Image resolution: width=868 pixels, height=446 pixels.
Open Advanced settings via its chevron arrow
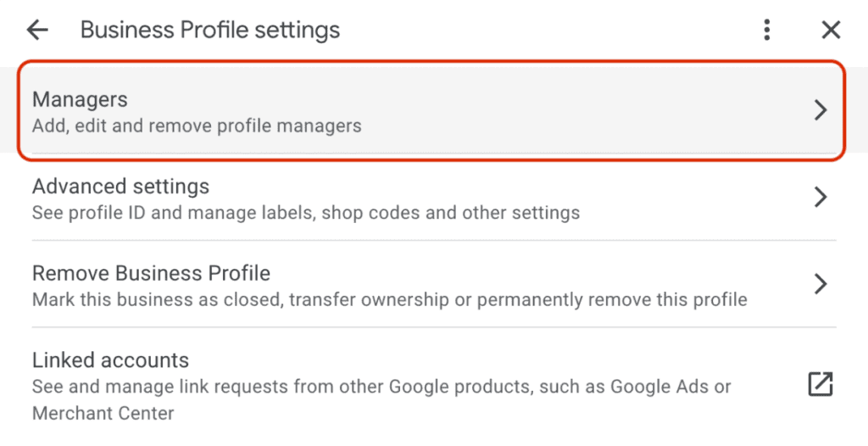[x=820, y=198]
